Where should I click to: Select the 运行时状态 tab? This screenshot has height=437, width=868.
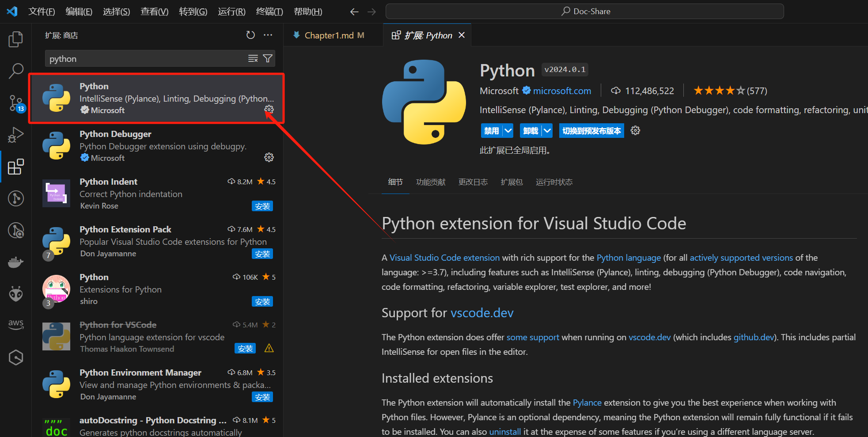click(x=554, y=182)
